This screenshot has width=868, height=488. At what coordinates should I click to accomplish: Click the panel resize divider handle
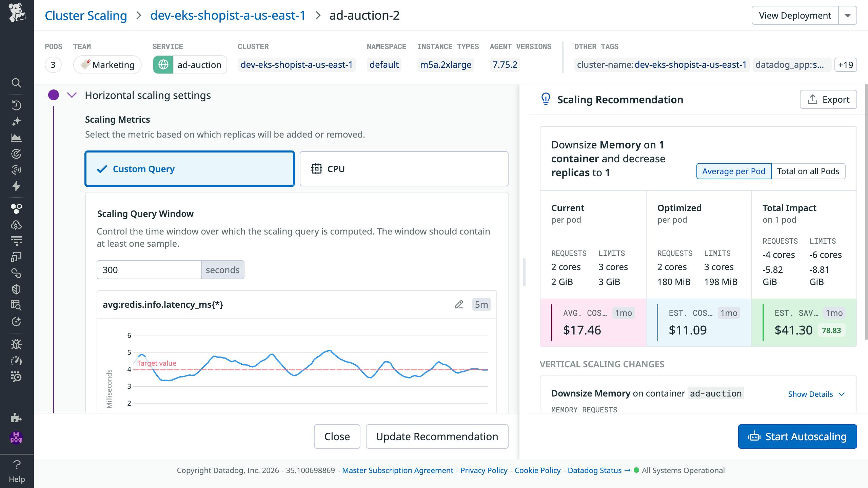tap(524, 272)
